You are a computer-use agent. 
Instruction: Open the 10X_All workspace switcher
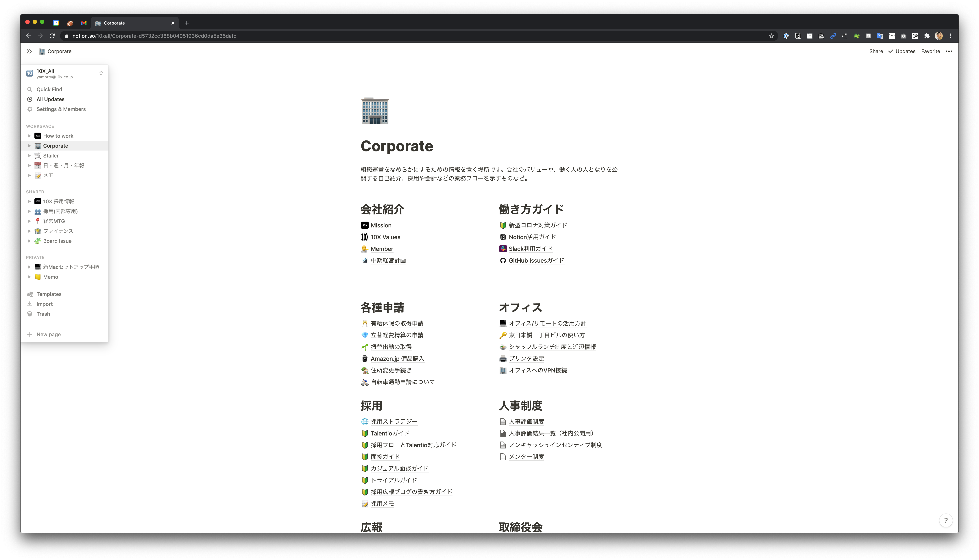coord(54,73)
